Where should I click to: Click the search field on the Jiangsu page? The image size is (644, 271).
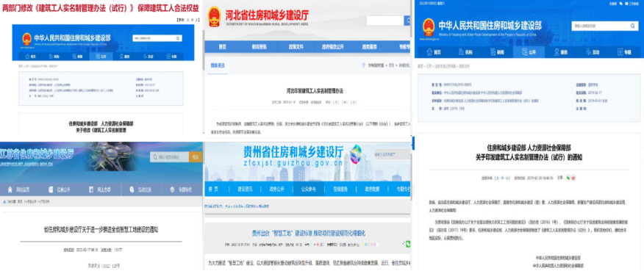pos(169,157)
